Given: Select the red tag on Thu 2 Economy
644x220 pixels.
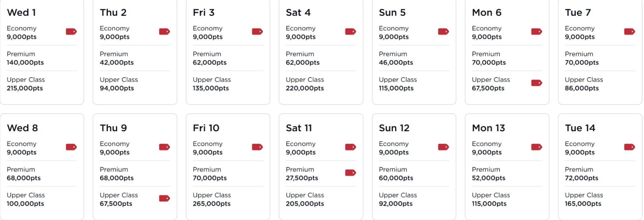Looking at the screenshot, I should click(x=165, y=32).
